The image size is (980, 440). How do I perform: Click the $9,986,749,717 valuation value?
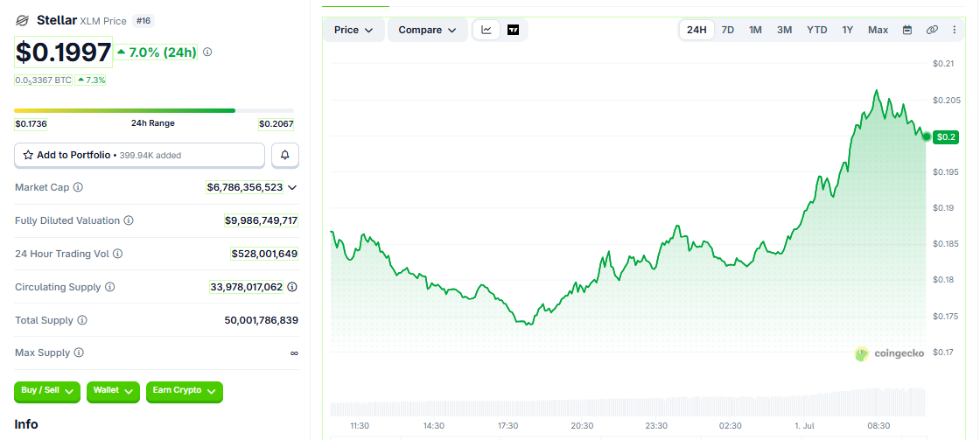tap(262, 220)
